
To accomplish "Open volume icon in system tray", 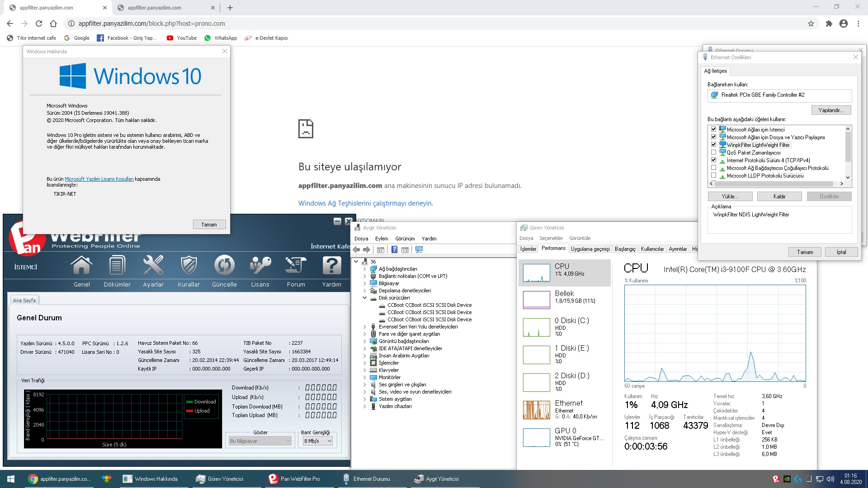I will tap(830, 479).
